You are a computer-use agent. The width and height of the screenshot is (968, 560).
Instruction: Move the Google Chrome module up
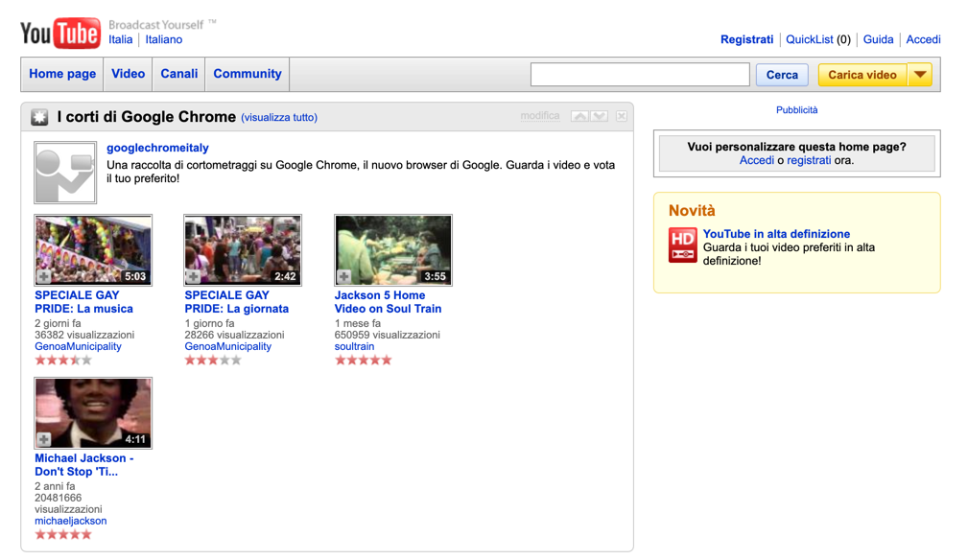[579, 116]
